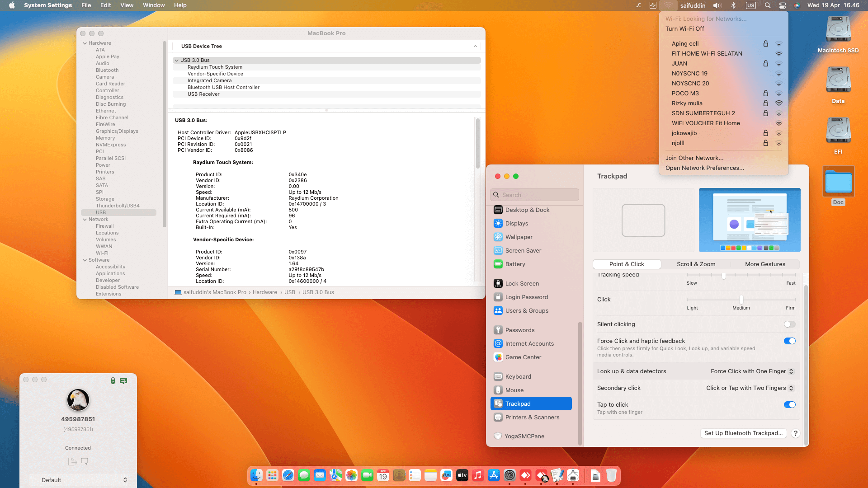Turn off Force Click and haptic feedback
Image resolution: width=868 pixels, height=488 pixels.
pos(789,341)
